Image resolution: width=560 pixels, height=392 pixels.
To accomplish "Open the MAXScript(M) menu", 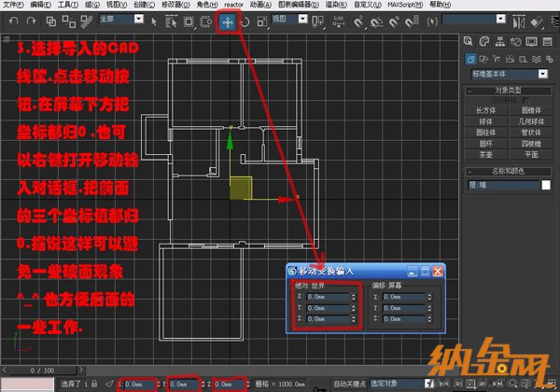I will tap(405, 5).
